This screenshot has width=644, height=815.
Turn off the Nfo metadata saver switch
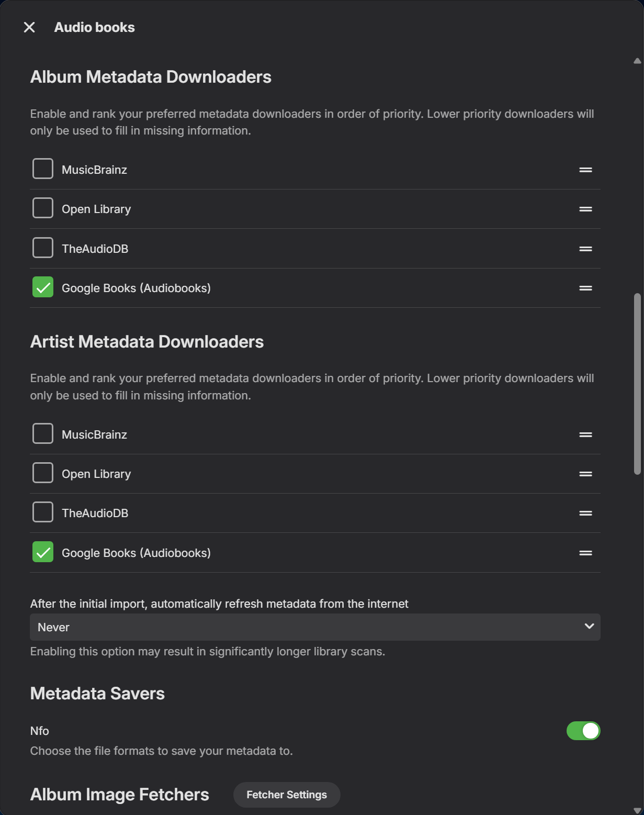[583, 731]
